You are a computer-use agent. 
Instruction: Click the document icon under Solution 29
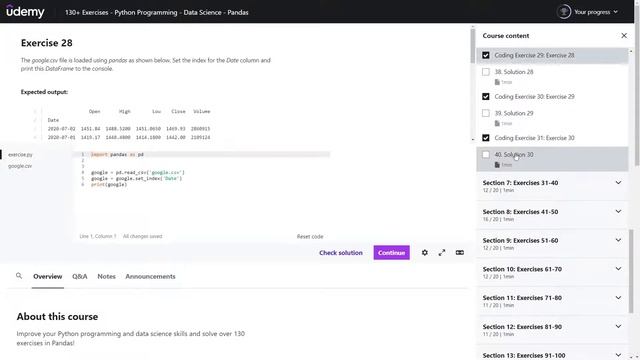497,123
